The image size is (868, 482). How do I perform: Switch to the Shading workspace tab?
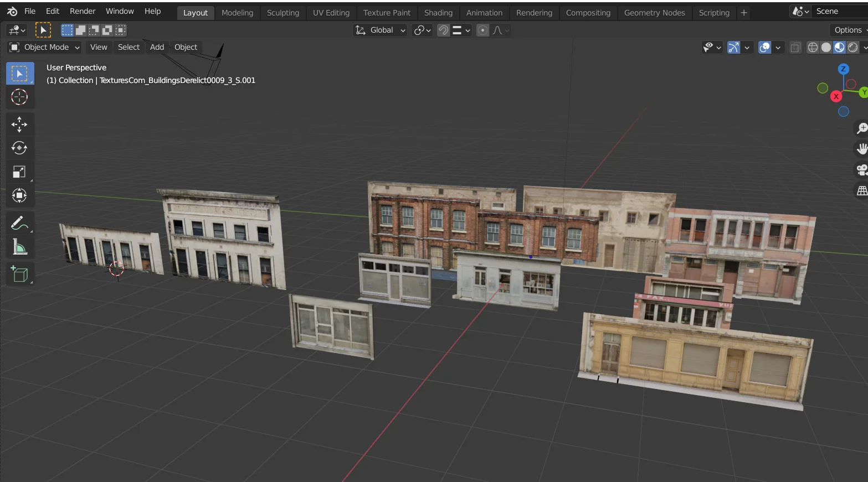[x=438, y=13]
